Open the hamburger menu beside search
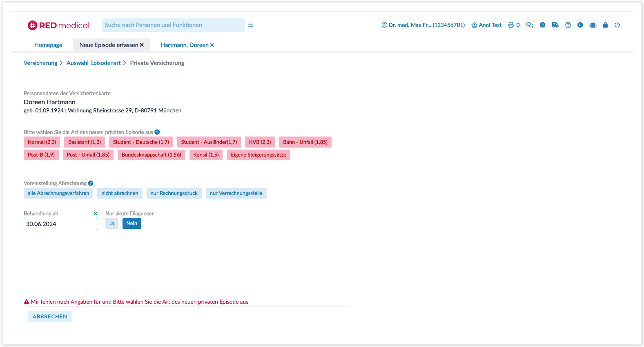 coord(251,25)
